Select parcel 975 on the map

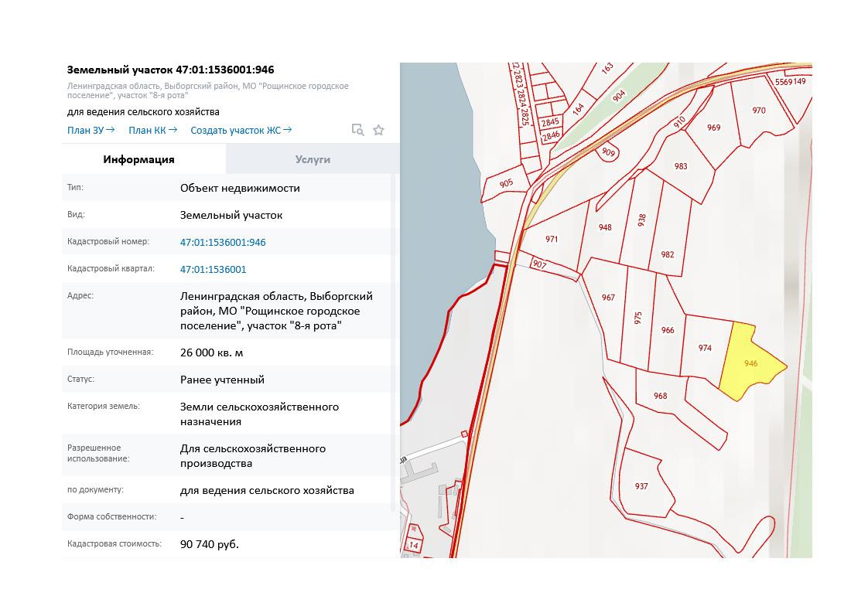(637, 318)
